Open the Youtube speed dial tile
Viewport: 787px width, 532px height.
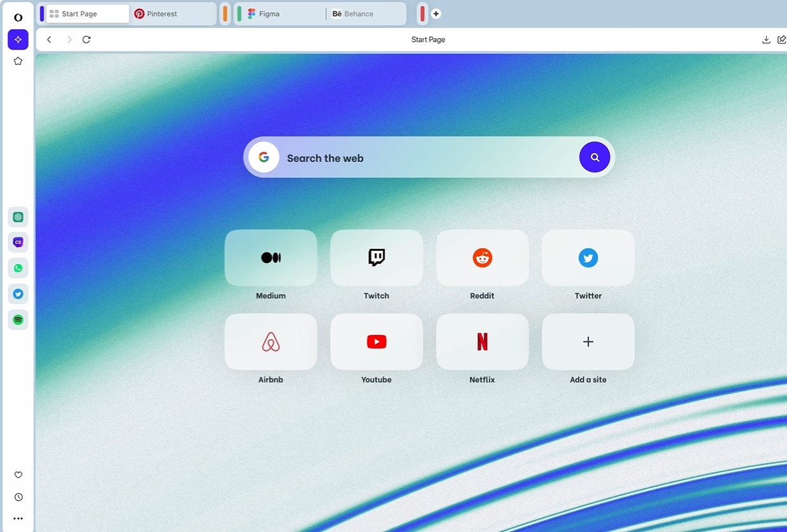pos(376,342)
